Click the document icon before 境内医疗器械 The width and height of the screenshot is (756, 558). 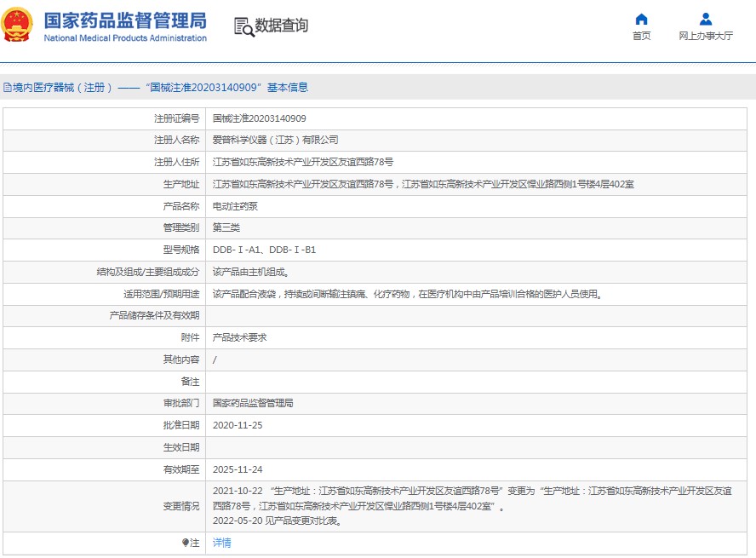click(7, 88)
